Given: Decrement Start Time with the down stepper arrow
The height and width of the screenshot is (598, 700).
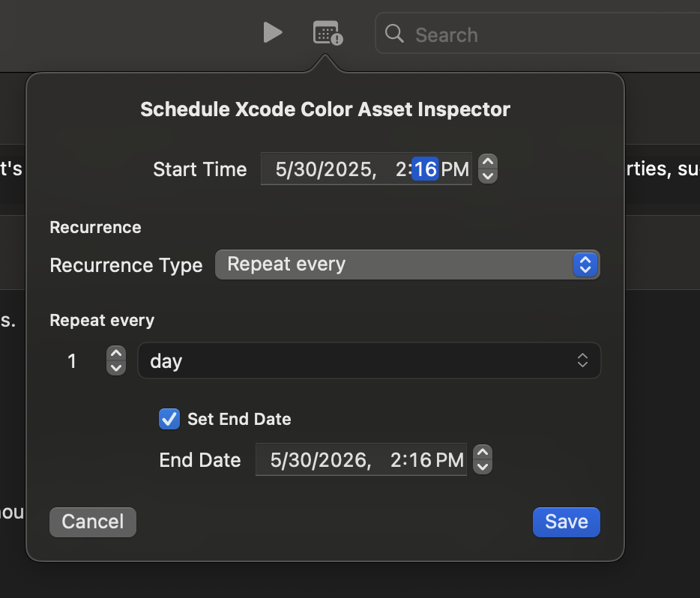Looking at the screenshot, I should pos(488,176).
